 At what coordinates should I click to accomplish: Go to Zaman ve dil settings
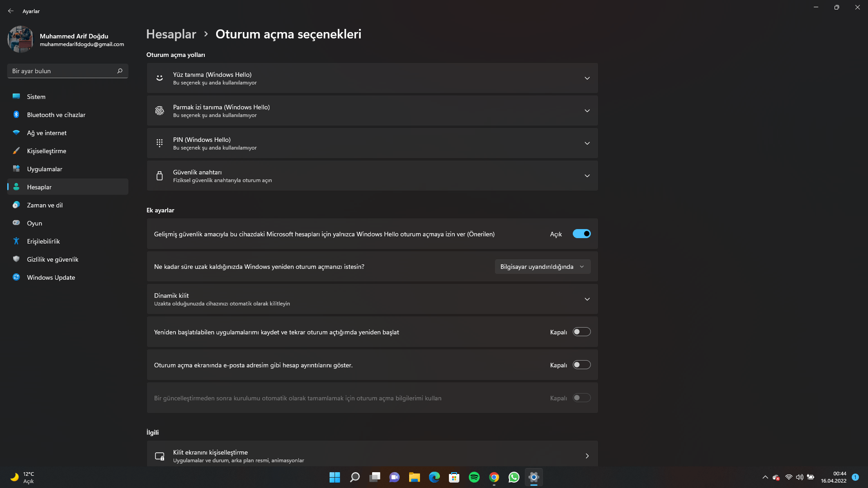(x=45, y=205)
